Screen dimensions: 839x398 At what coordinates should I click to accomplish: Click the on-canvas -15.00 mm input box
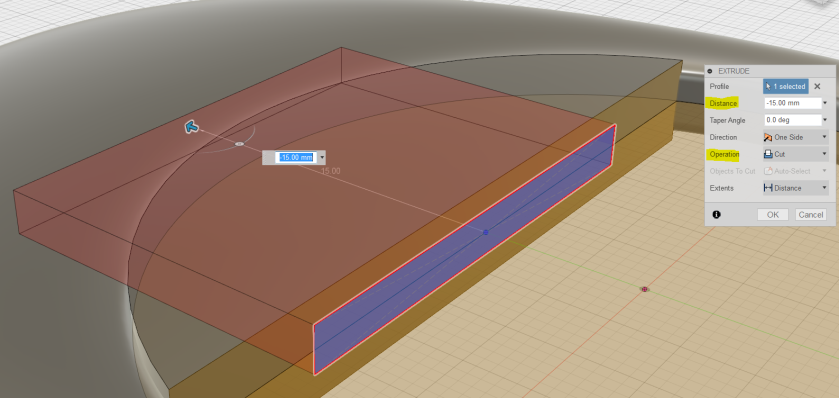295,157
